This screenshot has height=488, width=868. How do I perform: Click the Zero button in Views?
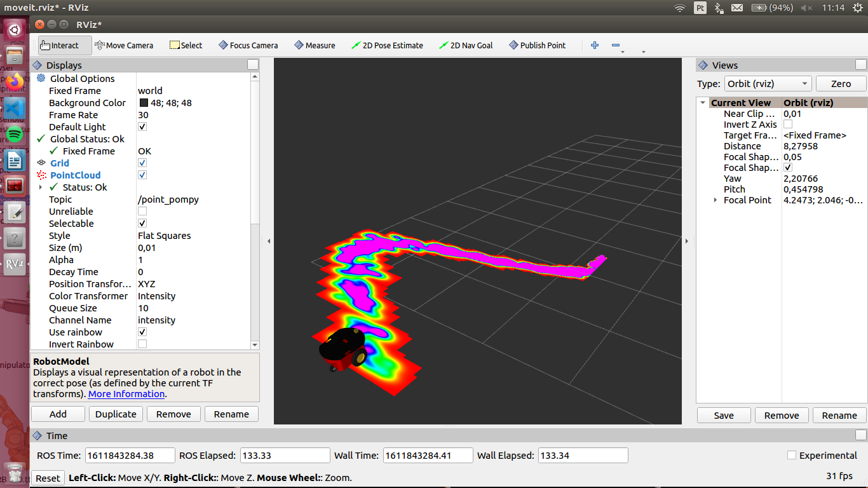(x=841, y=84)
